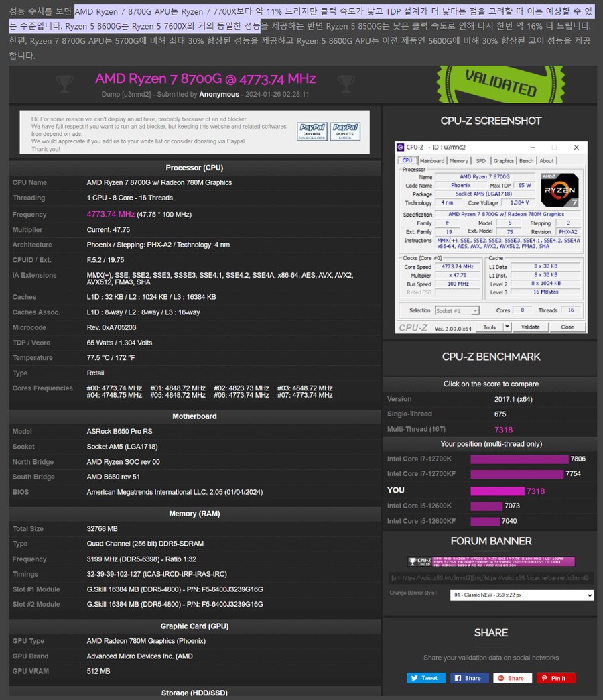The width and height of the screenshot is (603, 700).
Task: Open the SPD tab in CPU-Z screenshot
Action: [x=480, y=161]
